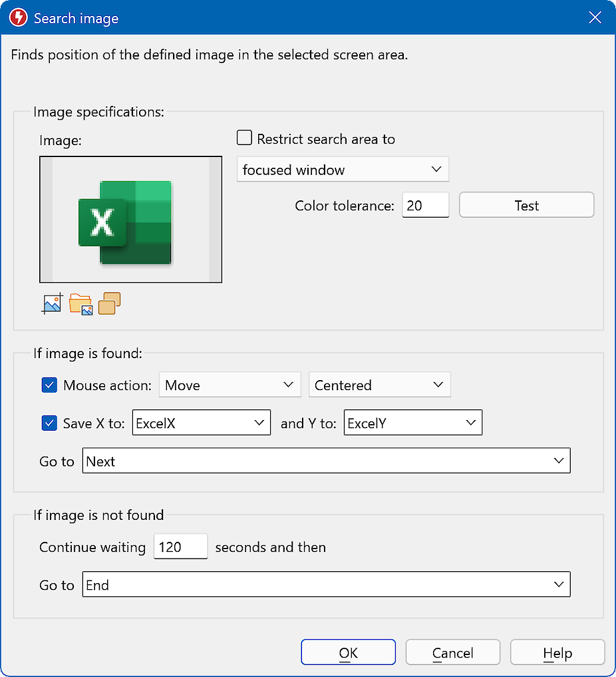Click the Help button

point(557,652)
